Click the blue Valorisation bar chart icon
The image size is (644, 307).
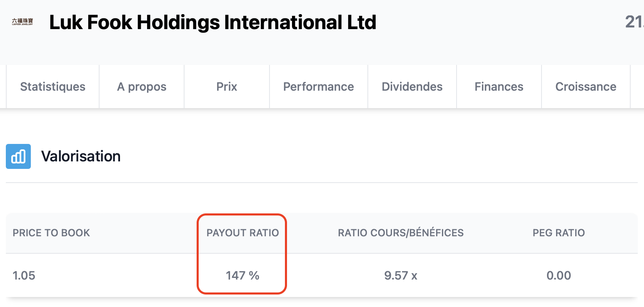pyautogui.click(x=18, y=156)
